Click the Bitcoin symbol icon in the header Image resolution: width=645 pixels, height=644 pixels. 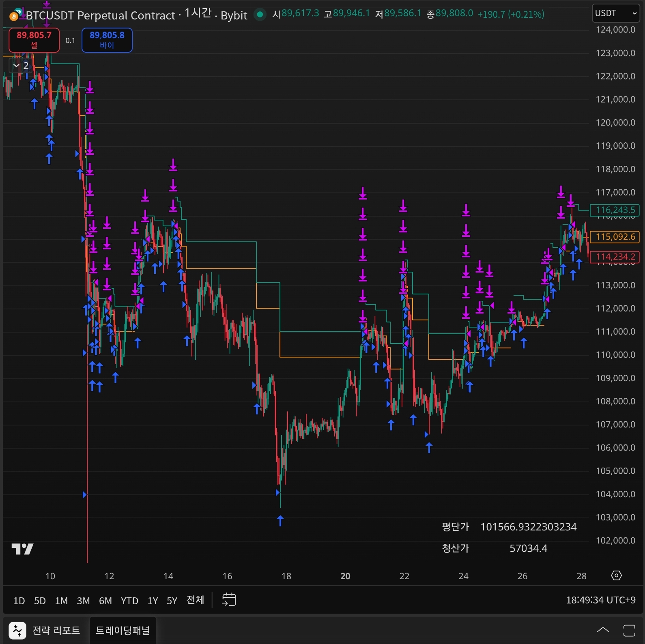coord(15,15)
